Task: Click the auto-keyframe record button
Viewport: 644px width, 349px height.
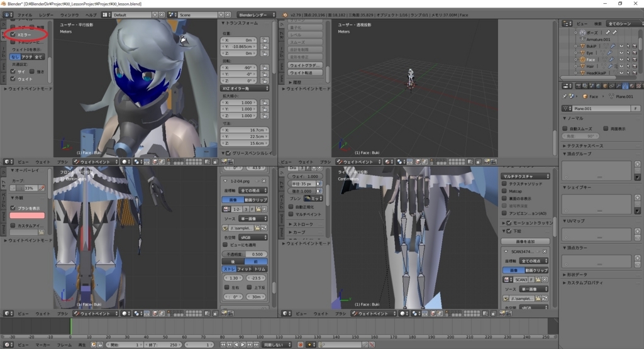Action: point(301,345)
